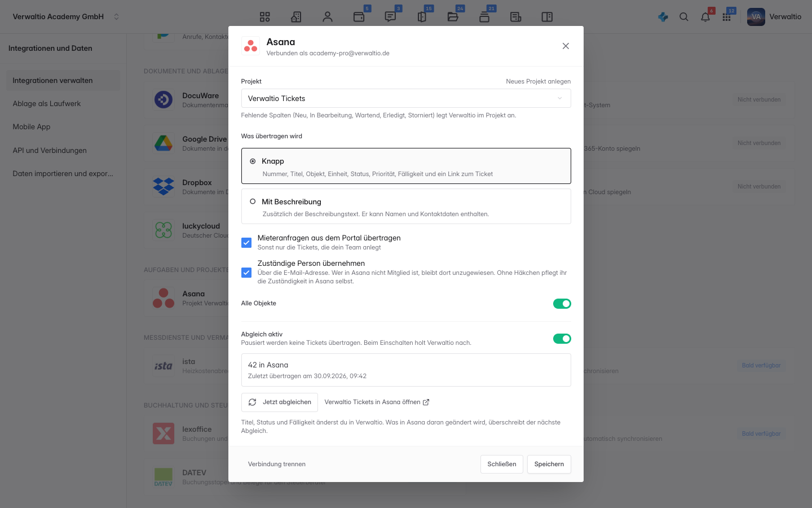Viewport: 812px width, 508px height.
Task: Click the Dropbox integration logo in background
Action: tap(164, 187)
